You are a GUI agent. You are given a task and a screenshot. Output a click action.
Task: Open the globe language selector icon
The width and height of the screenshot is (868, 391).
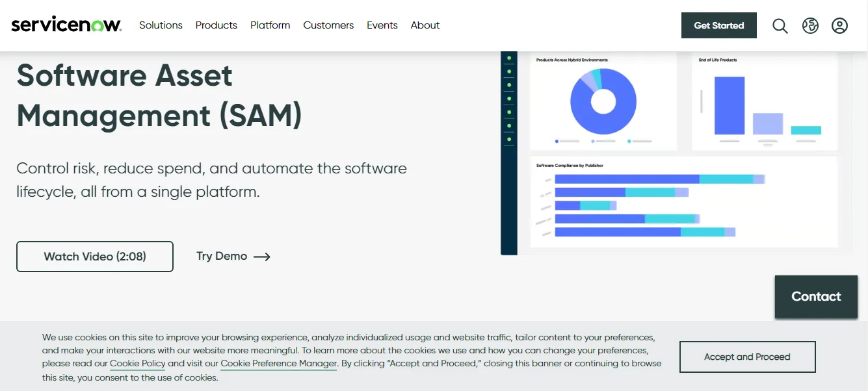pyautogui.click(x=810, y=26)
